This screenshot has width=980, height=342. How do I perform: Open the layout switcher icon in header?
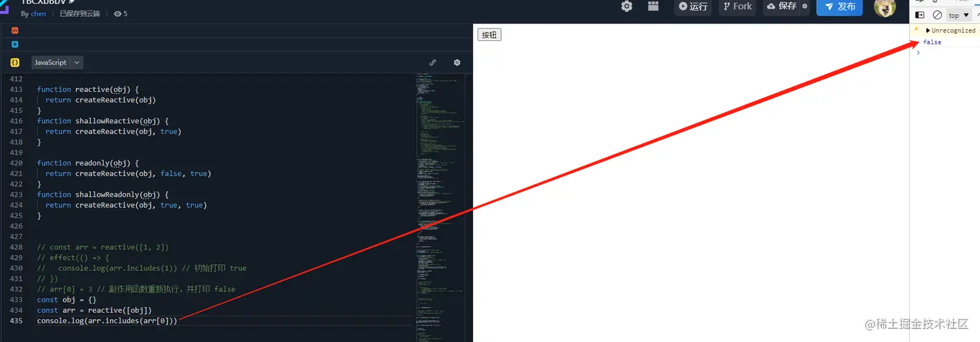pos(653,6)
